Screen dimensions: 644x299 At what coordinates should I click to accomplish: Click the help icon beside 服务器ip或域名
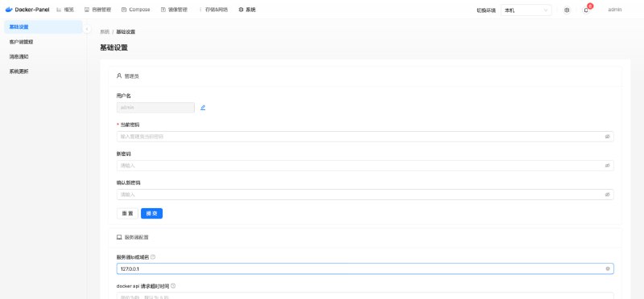[153, 257]
